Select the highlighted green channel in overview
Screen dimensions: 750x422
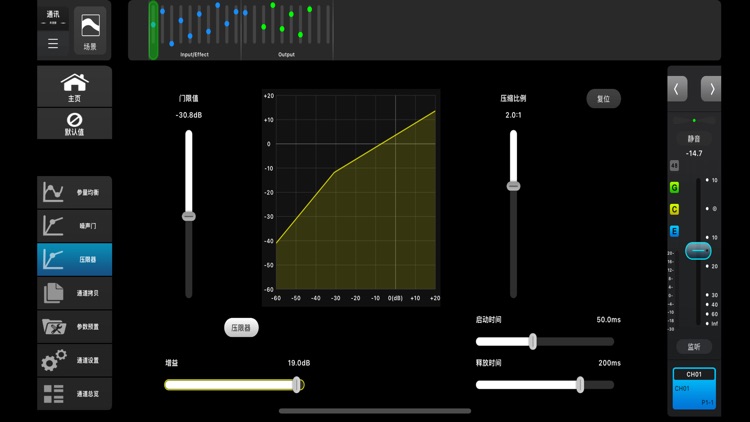pos(153,30)
